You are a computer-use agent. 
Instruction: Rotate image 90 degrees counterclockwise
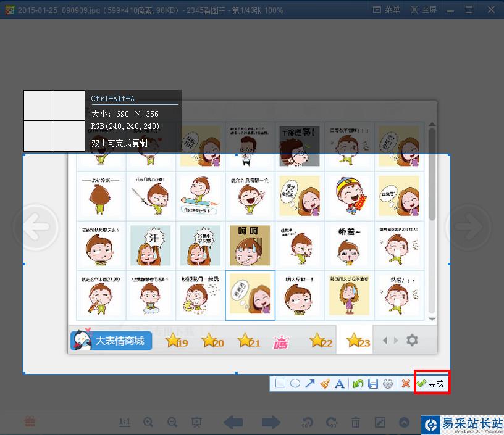[308, 422]
